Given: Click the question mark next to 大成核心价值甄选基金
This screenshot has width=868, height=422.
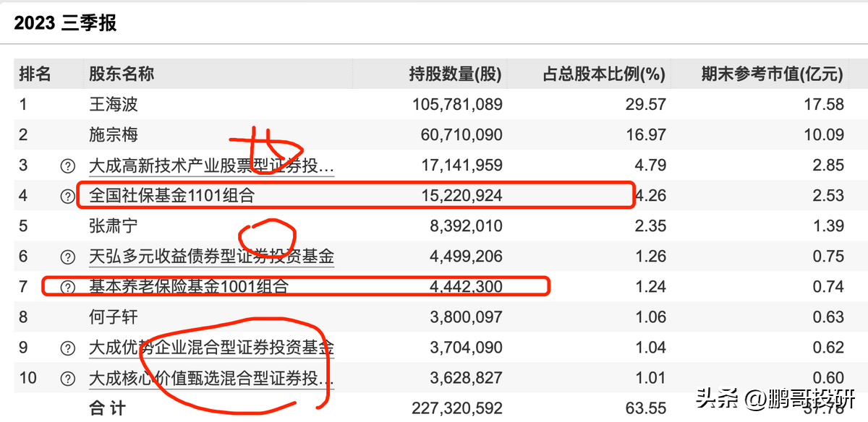Looking at the screenshot, I should tap(67, 377).
